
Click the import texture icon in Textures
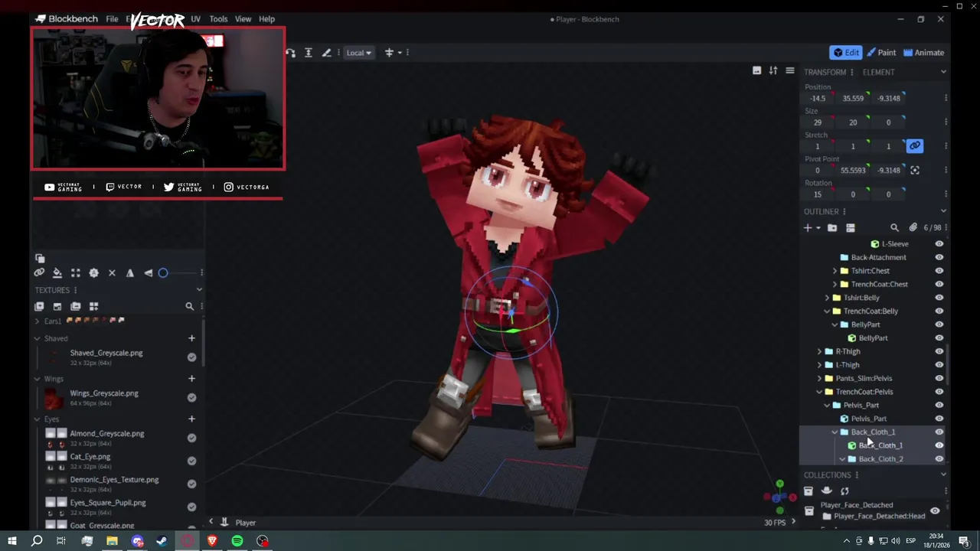tap(57, 306)
